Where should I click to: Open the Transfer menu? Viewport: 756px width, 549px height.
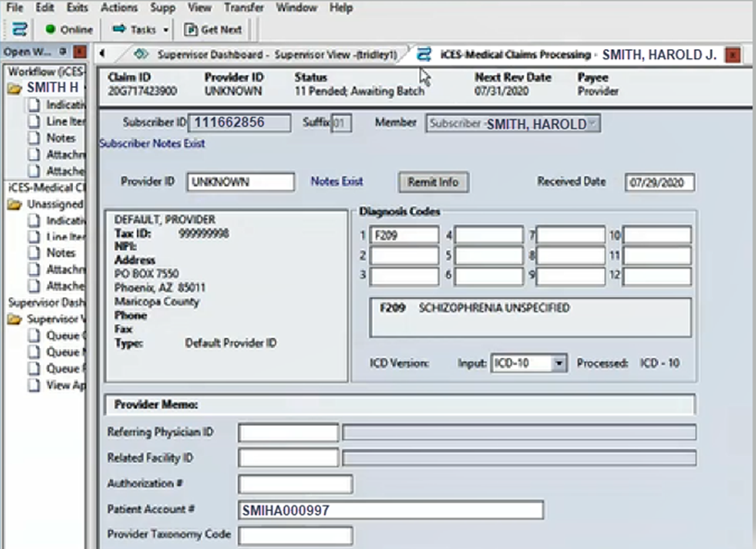click(243, 7)
